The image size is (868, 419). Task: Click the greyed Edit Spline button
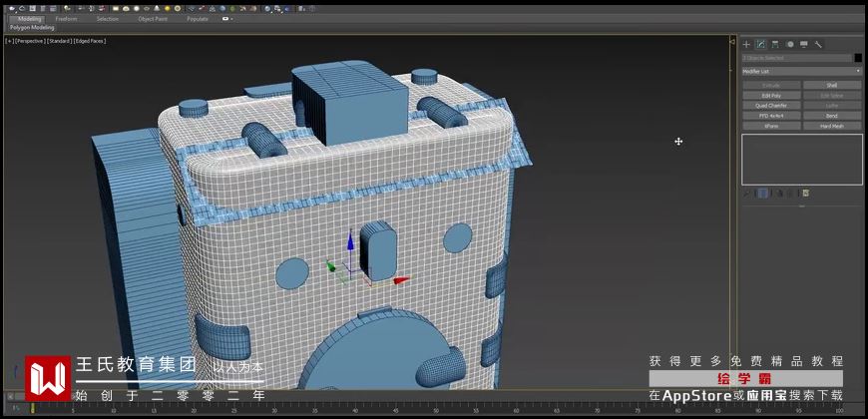(832, 96)
